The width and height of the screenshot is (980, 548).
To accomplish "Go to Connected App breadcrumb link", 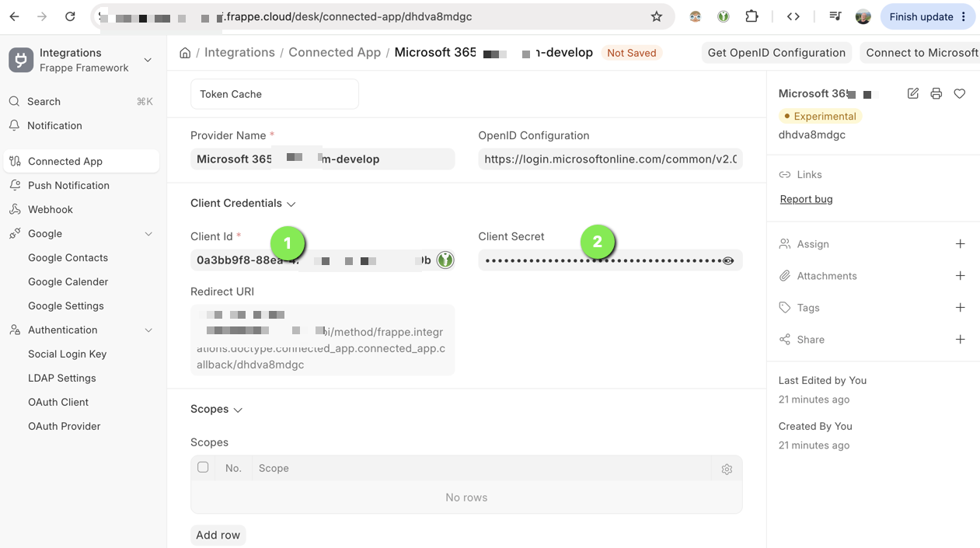I will coord(335,53).
